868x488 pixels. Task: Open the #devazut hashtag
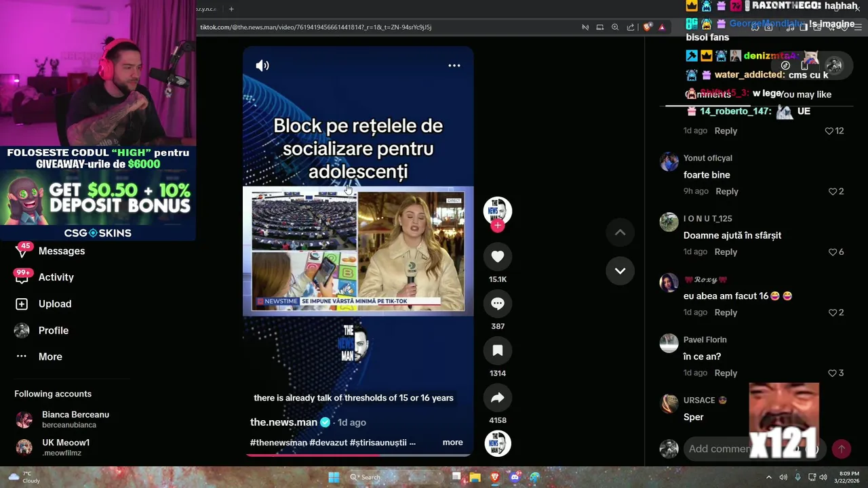click(x=328, y=443)
